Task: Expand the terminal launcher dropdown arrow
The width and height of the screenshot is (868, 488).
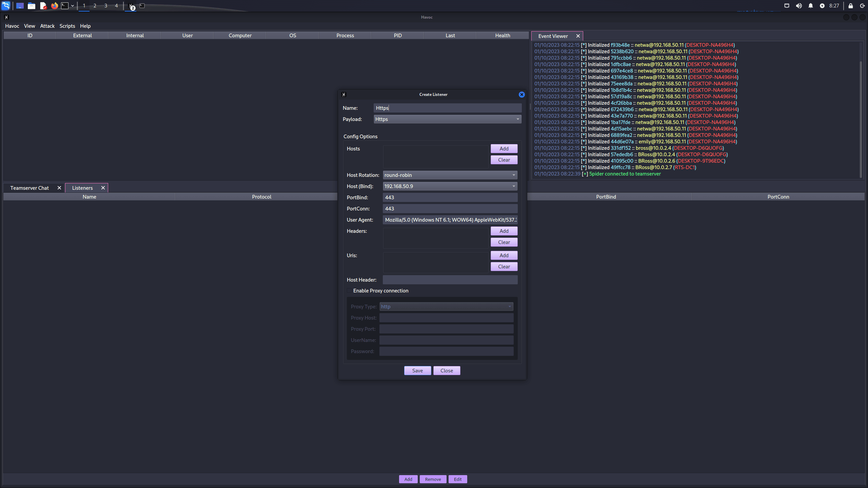Action: coord(73,6)
